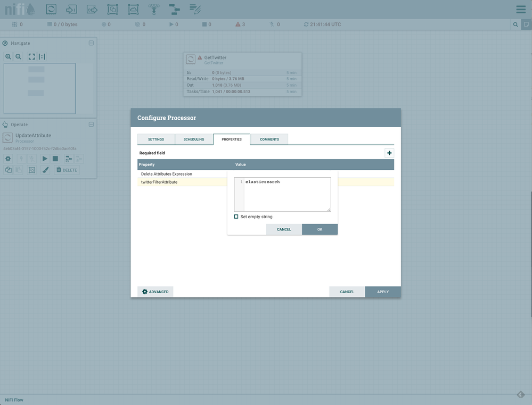Click zoom in icon in Navigate panel
The image size is (532, 405).
pos(8,56)
